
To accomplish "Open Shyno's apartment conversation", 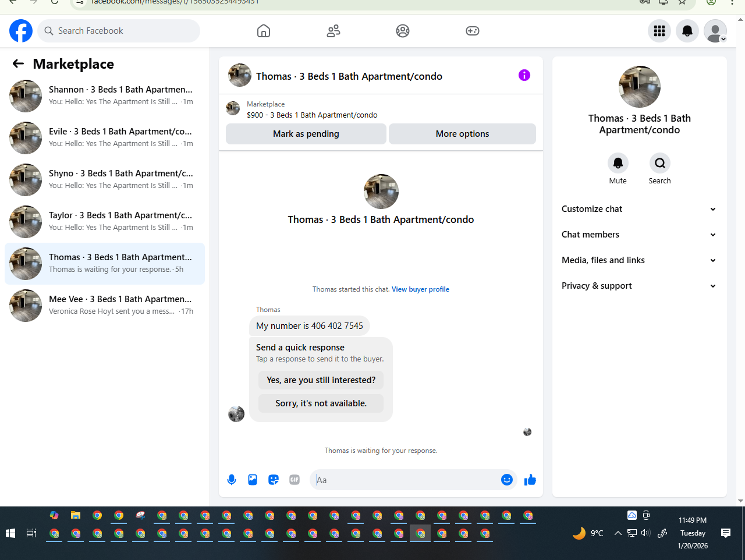I will tap(105, 180).
